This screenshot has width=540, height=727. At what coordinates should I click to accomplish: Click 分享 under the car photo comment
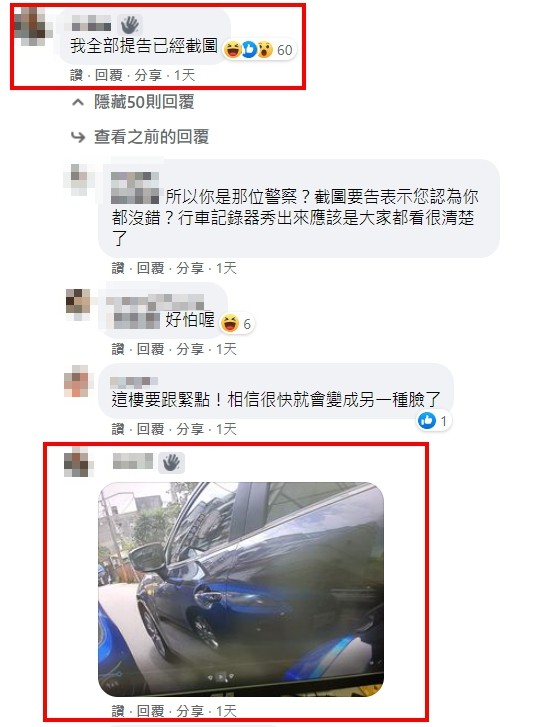pos(190,711)
